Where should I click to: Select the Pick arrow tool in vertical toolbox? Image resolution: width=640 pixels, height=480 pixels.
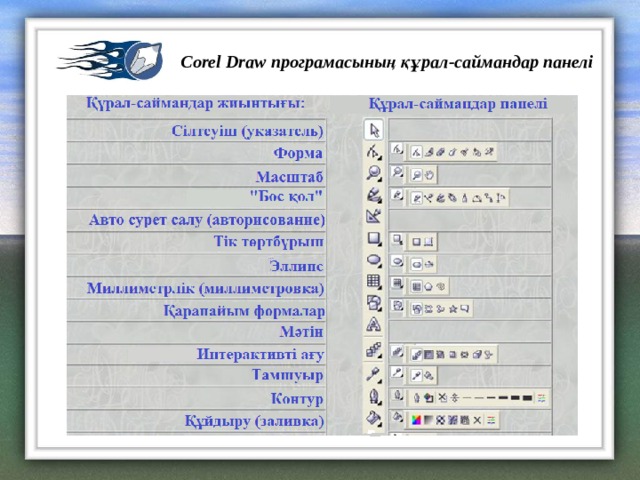coord(374,130)
